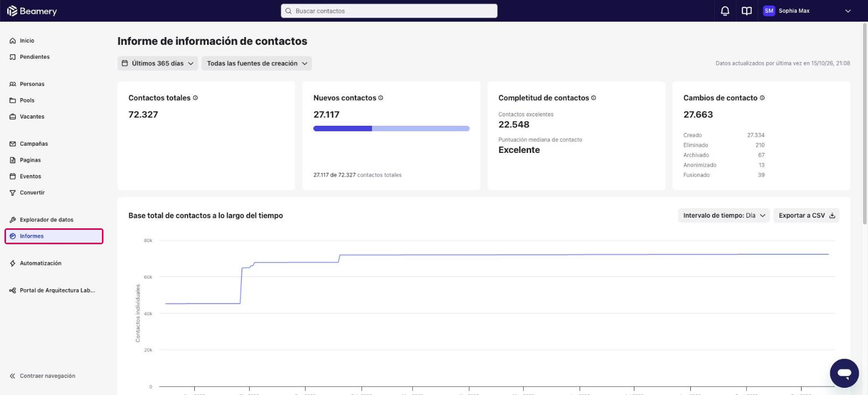Click info icon next to Nuevos contactos
This screenshot has width=868, height=395.
pyautogui.click(x=380, y=98)
